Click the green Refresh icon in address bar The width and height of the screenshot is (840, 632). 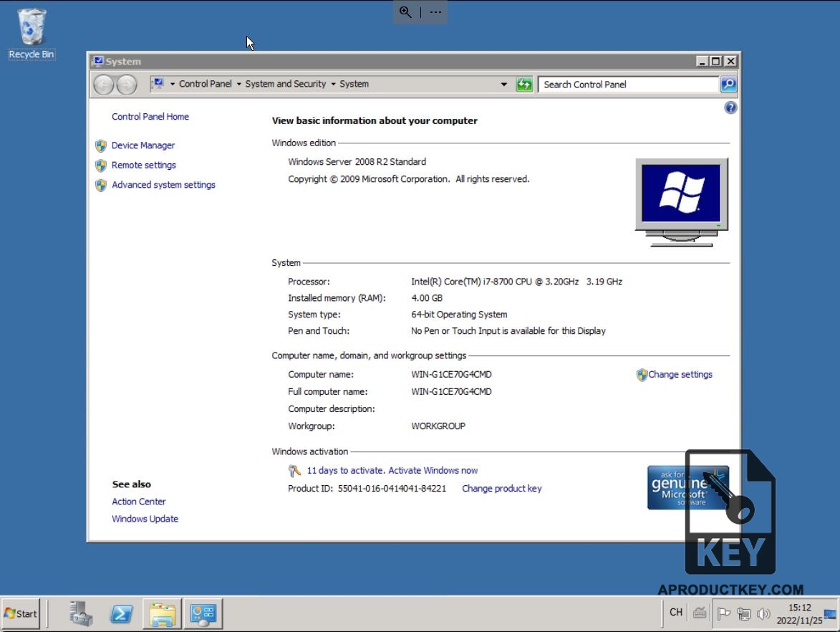524,84
